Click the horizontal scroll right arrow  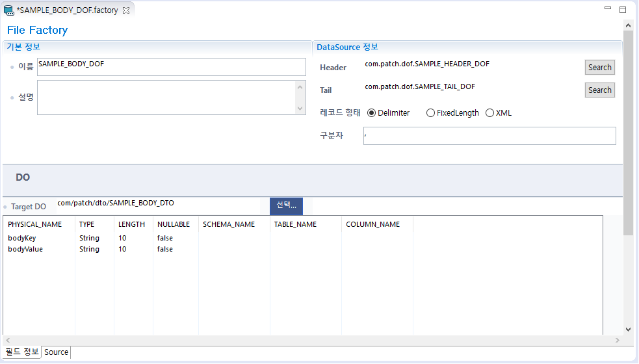tap(618, 340)
